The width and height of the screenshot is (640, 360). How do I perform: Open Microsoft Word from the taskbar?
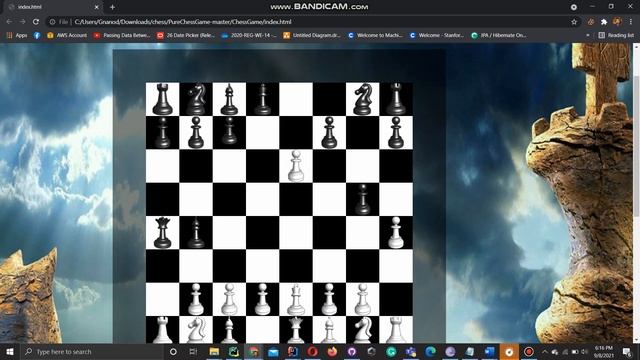tap(489, 351)
